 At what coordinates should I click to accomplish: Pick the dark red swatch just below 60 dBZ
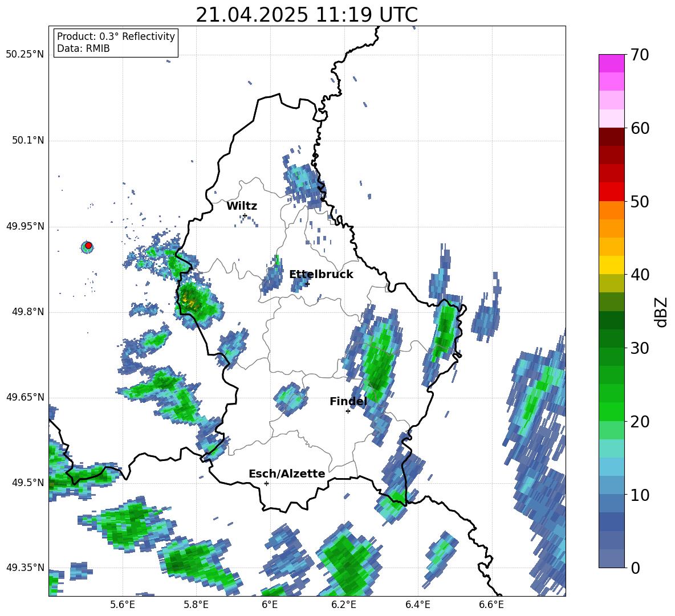(611, 137)
